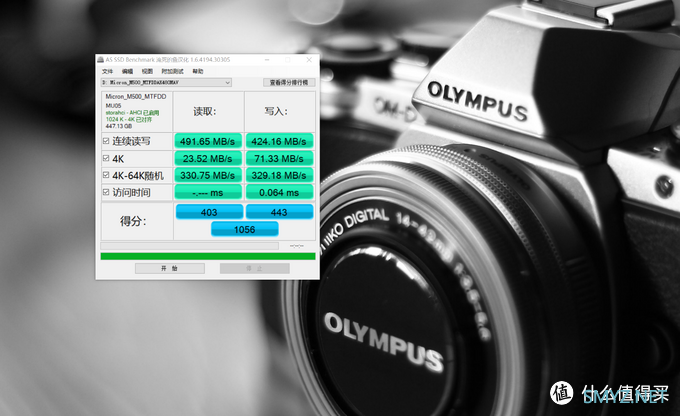Screen dimensions: 680x416
Task: Open the 编辑 menu
Action: 128,72
